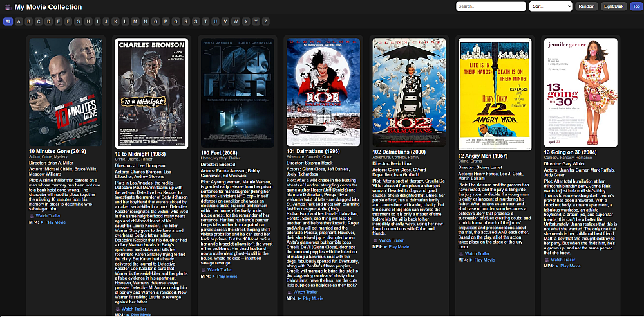The image size is (644, 317).
Task: Click the 102 Dalmatians poster
Action: point(409,92)
